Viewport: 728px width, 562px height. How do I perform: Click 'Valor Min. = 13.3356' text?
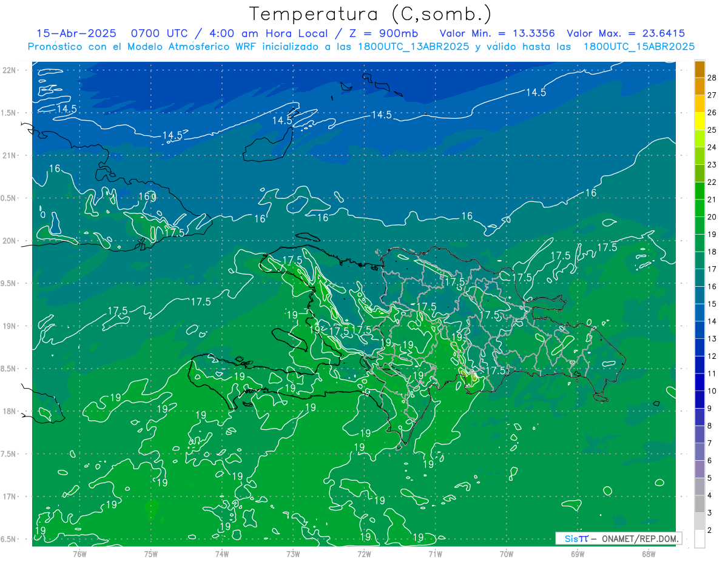click(497, 33)
